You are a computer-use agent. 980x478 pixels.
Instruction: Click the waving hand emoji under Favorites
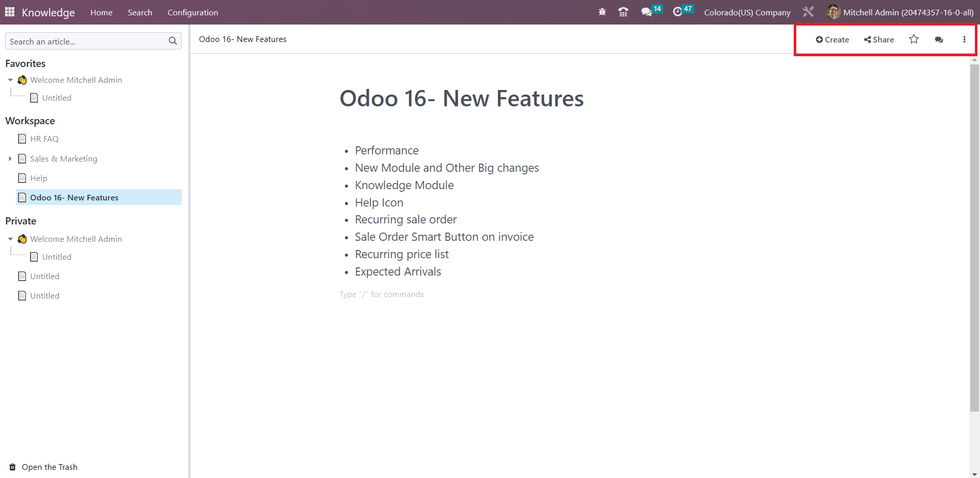[x=22, y=80]
